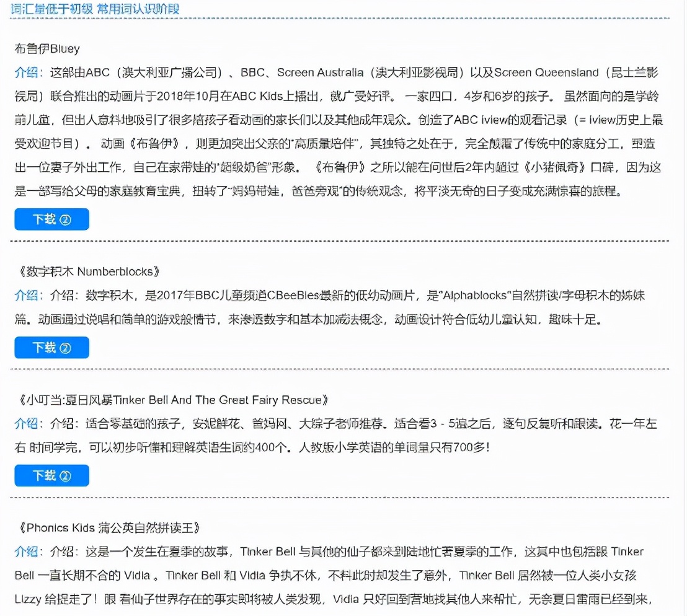
Task: Tap circled 2 icon in Tinker Bell download button
Action: 65,475
